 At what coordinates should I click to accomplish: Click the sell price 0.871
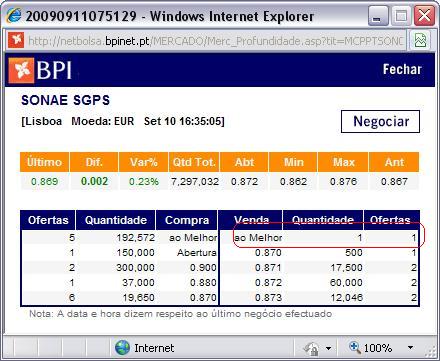(268, 268)
